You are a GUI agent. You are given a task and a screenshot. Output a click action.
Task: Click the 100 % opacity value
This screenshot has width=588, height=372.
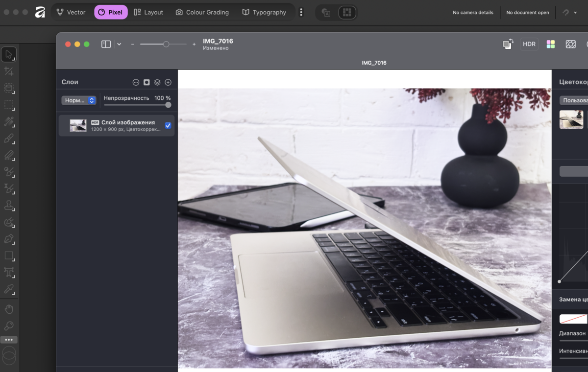(x=162, y=98)
